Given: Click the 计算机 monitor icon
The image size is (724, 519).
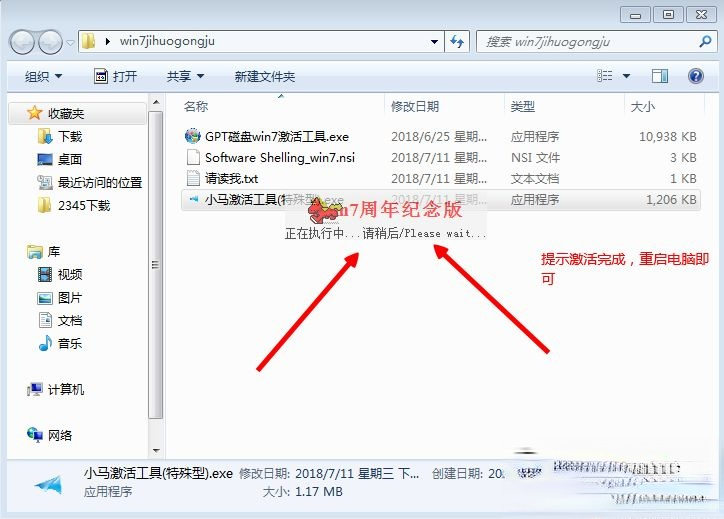Looking at the screenshot, I should click(x=35, y=389).
